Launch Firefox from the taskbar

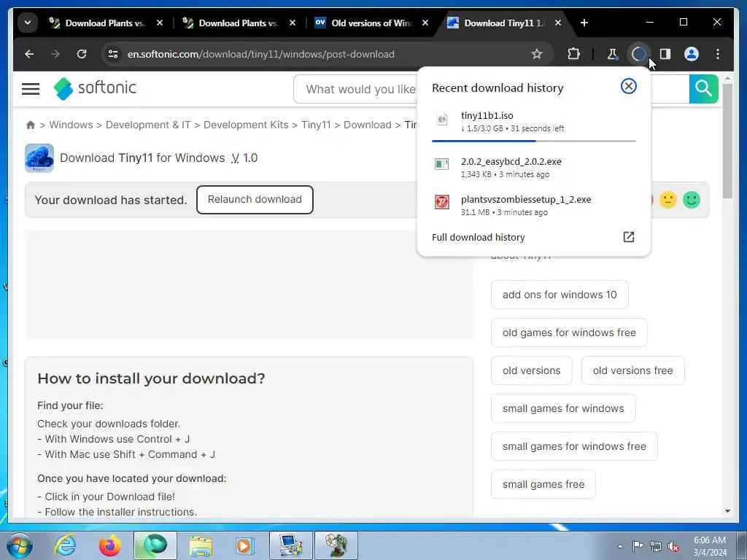tap(110, 545)
